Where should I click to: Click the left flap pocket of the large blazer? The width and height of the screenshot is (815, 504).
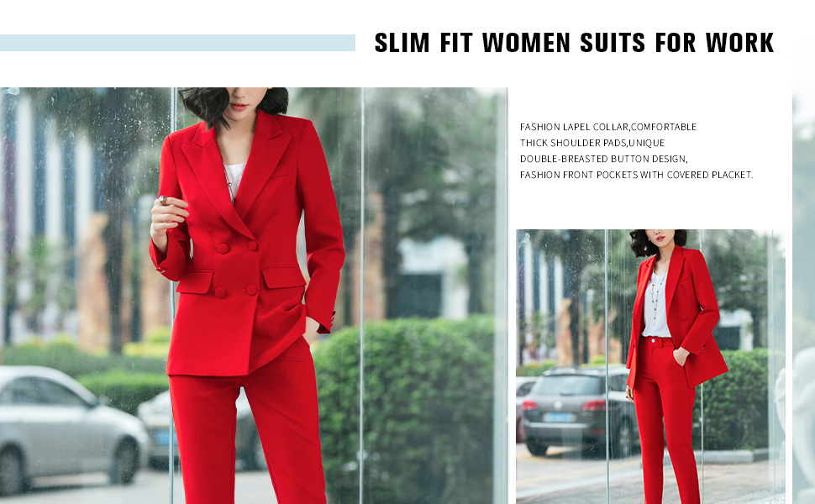point(195,282)
